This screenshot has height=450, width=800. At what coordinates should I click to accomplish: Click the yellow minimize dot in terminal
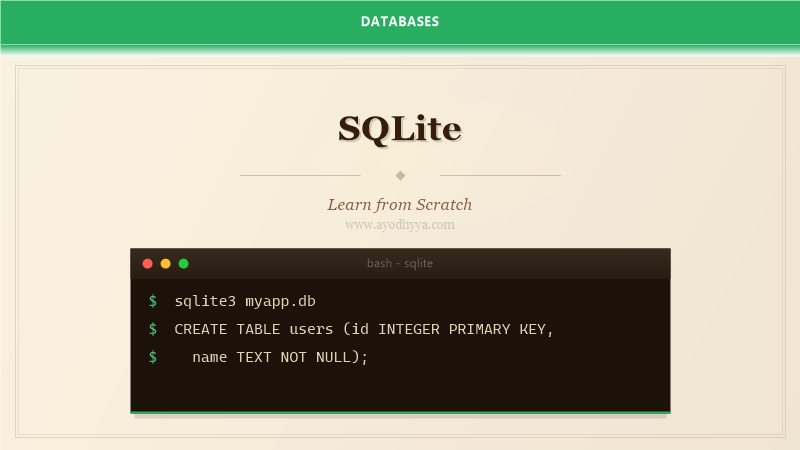(165, 263)
